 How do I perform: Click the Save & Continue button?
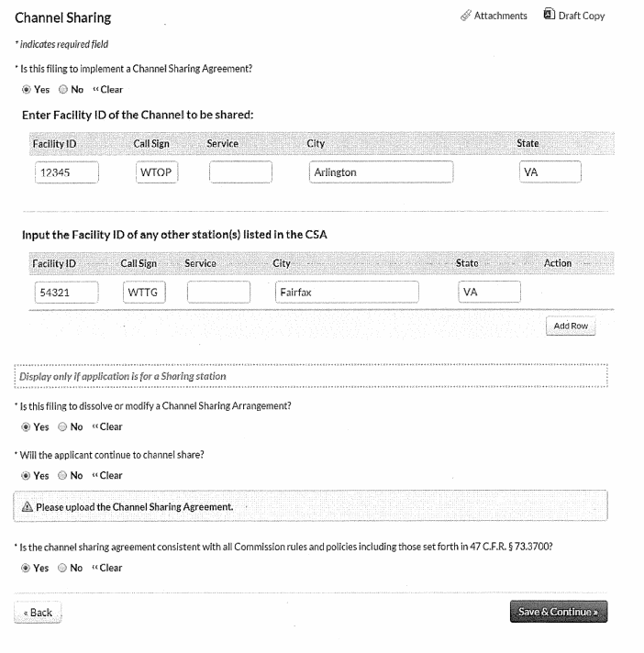(x=558, y=612)
